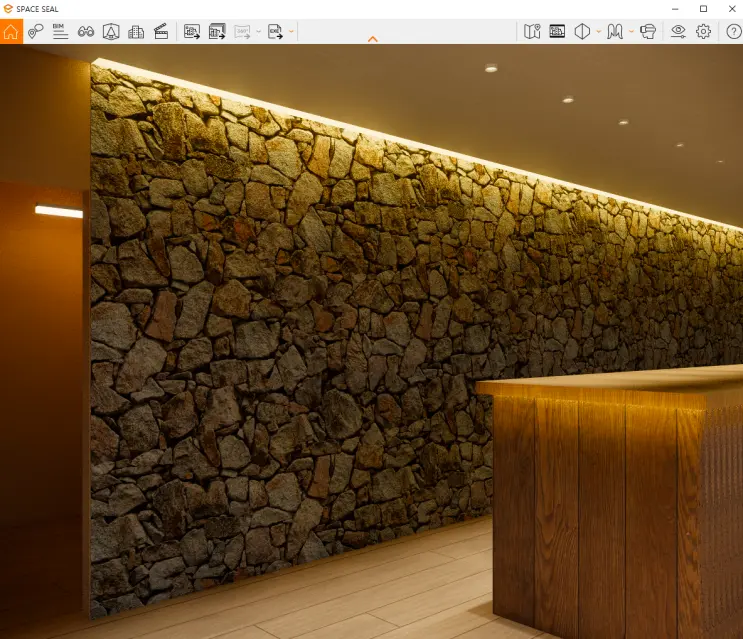The width and height of the screenshot is (743, 639).
Task: Open general settings gear icon
Action: coord(703,32)
